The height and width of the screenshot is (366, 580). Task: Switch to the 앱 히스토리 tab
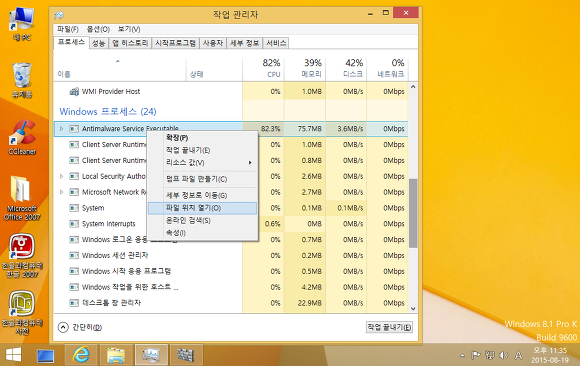pos(130,43)
